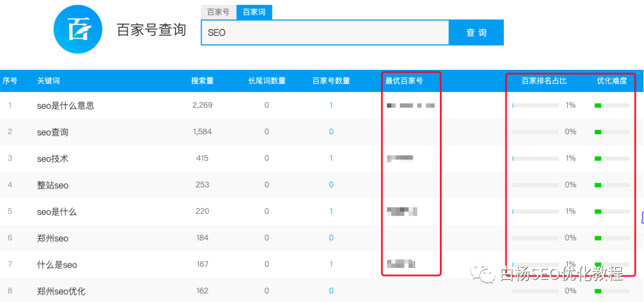Open Baijiahao count link for 整站seo
644x302 pixels.
point(331,184)
